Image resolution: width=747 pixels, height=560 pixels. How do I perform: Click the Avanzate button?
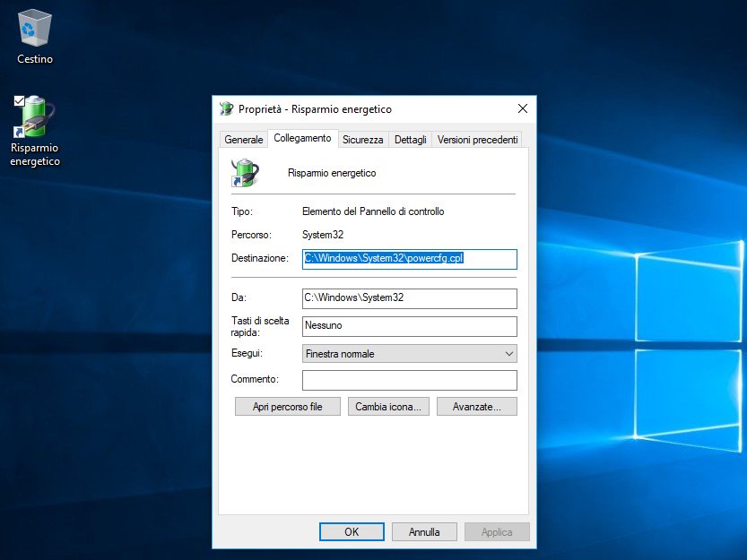484,407
